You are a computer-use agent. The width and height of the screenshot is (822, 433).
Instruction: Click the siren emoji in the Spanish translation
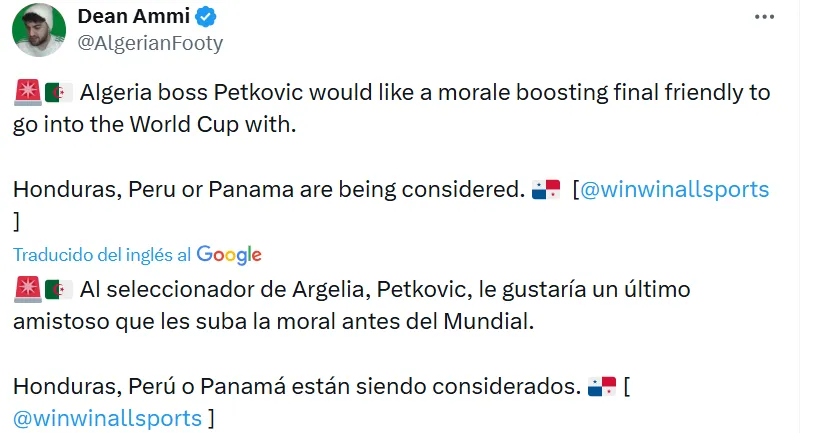coord(27,290)
